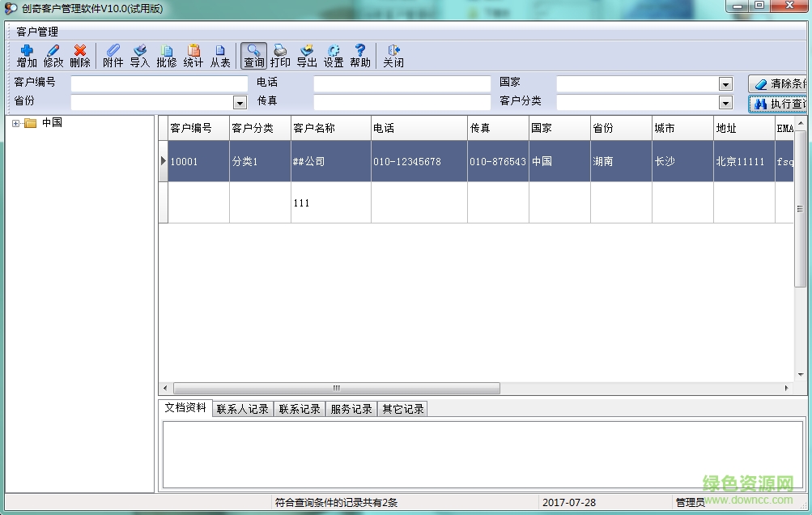Click the 删除 icon to remove record
This screenshot has width=812, height=515.
tap(79, 55)
